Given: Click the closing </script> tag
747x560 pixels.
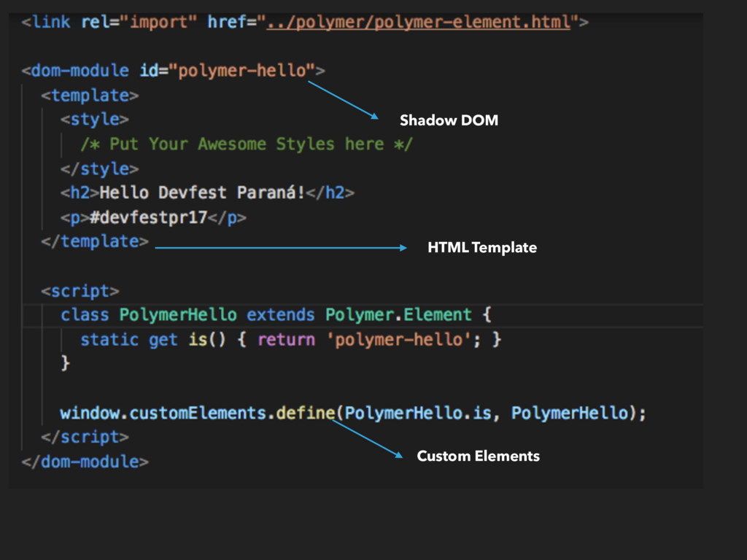Looking at the screenshot, I should click(85, 437).
